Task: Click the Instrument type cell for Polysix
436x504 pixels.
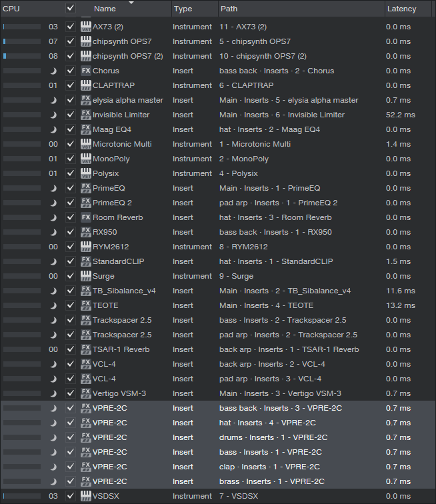Action: [192, 173]
